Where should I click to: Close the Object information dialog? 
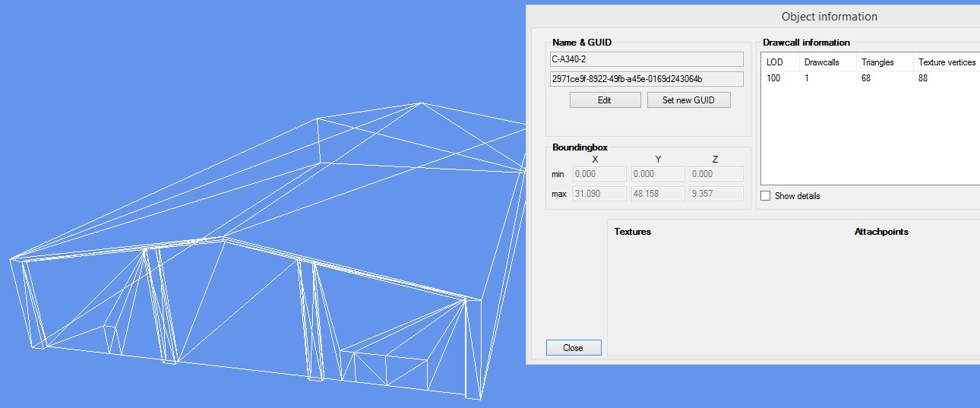pos(574,348)
